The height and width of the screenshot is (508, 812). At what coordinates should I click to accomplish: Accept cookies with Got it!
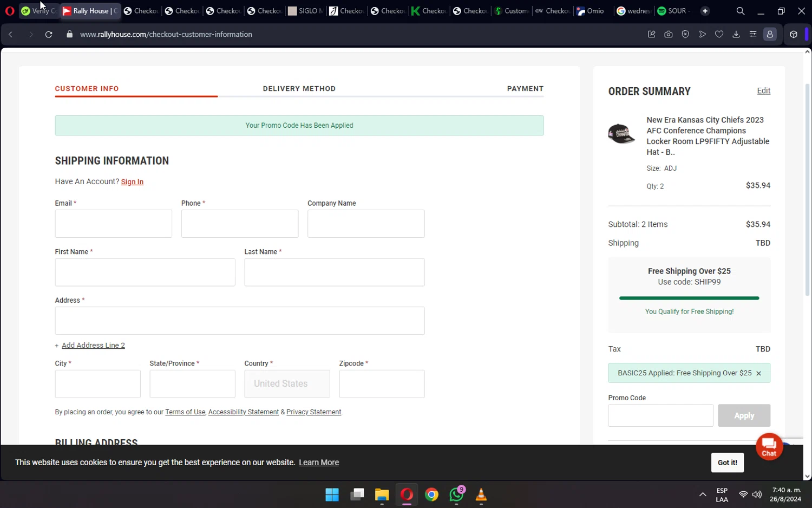727,463
